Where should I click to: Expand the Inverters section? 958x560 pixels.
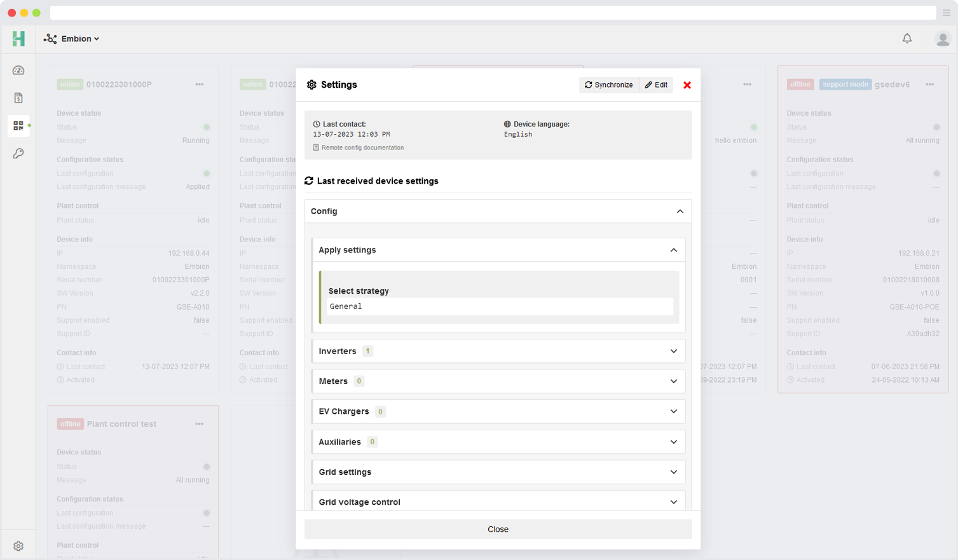click(673, 351)
